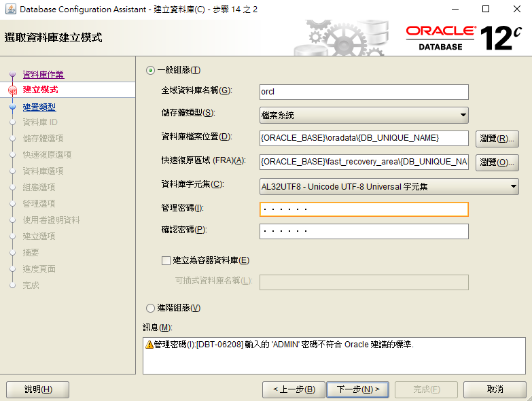
Task: Click the warning icon in message box
Action: 149,345
